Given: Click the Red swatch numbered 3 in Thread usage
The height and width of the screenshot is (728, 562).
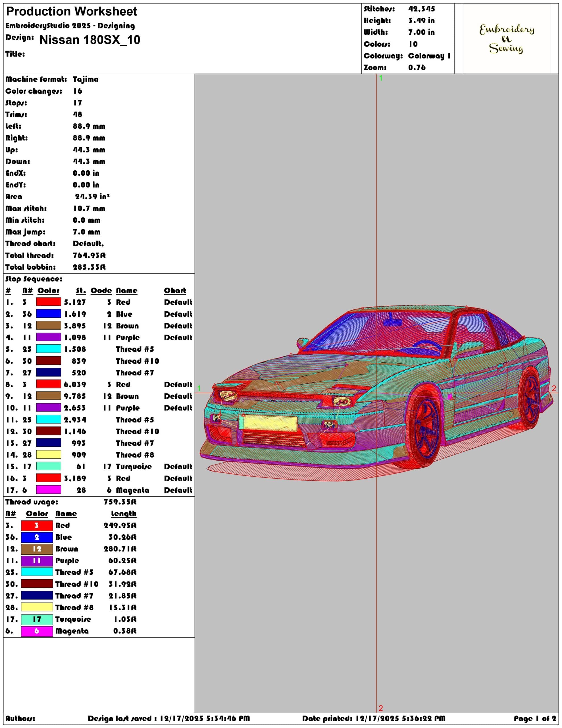Looking at the screenshot, I should (x=37, y=526).
